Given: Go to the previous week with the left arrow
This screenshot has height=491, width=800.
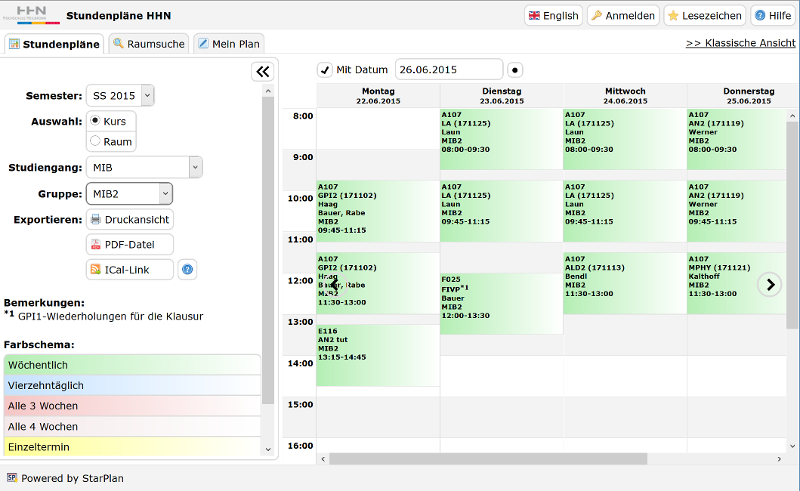Looking at the screenshot, I should pos(334,284).
